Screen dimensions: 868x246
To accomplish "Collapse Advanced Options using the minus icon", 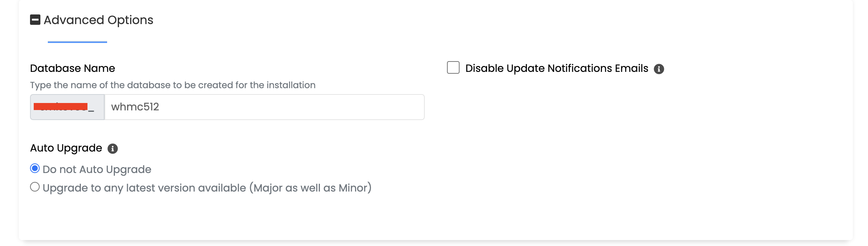I will [x=35, y=20].
